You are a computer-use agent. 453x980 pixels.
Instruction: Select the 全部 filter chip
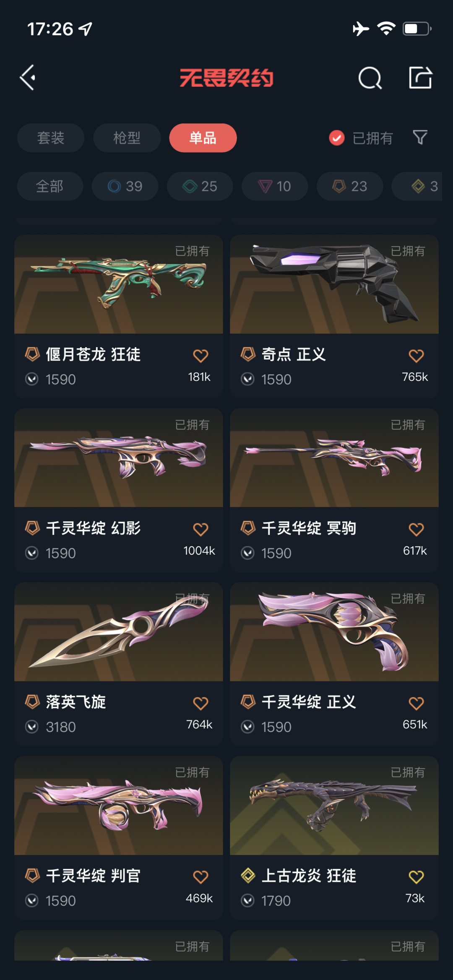(x=50, y=186)
